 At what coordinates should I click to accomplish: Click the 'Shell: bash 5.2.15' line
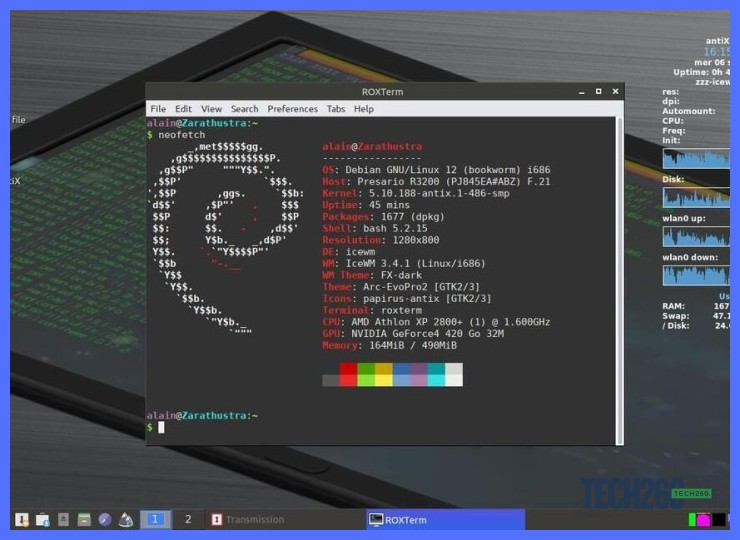(375, 228)
